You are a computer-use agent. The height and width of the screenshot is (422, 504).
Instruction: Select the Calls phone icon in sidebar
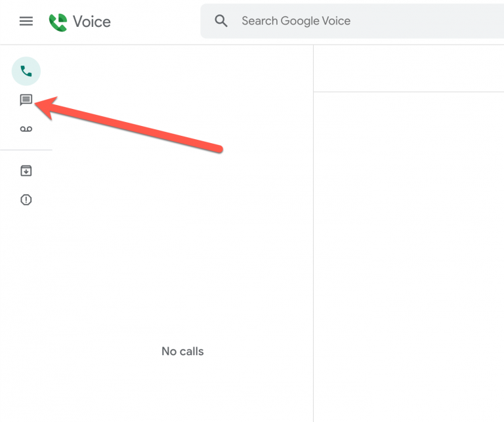click(x=26, y=72)
